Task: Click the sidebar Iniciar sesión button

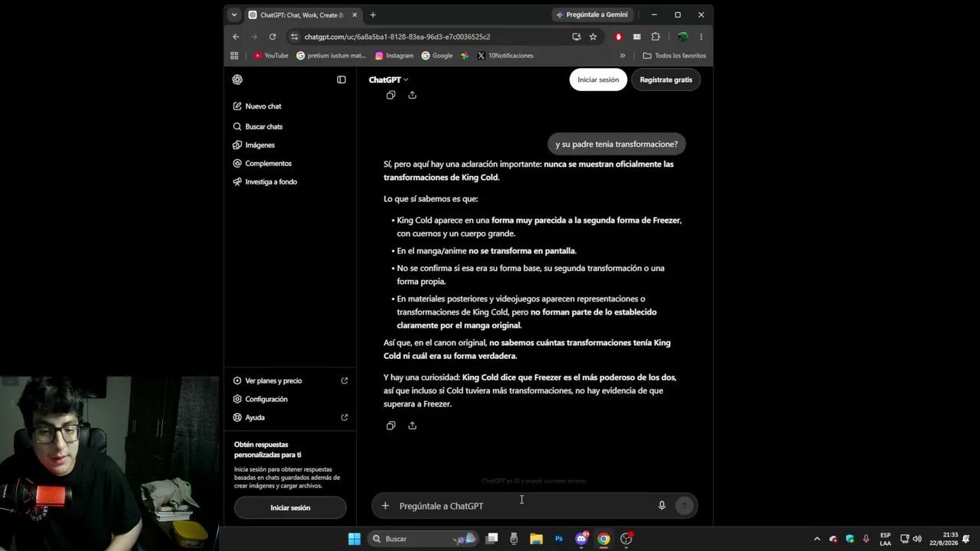Action: tap(290, 507)
